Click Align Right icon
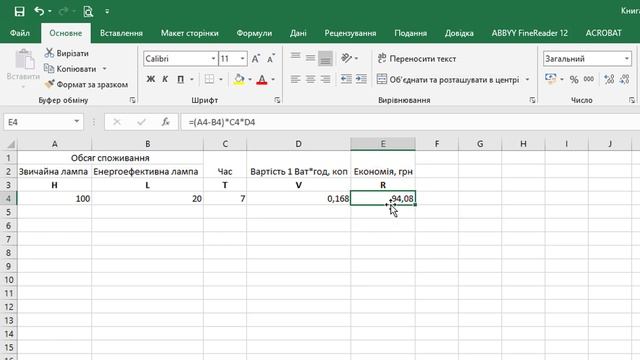Viewport: 640px width, 360px height. coord(325,79)
